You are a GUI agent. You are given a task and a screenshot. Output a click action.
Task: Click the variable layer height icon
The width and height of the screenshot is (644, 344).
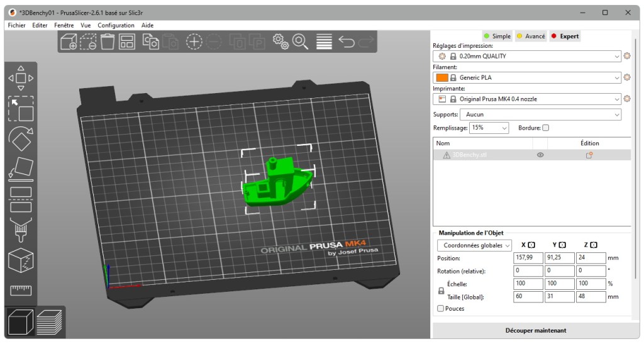pyautogui.click(x=324, y=42)
